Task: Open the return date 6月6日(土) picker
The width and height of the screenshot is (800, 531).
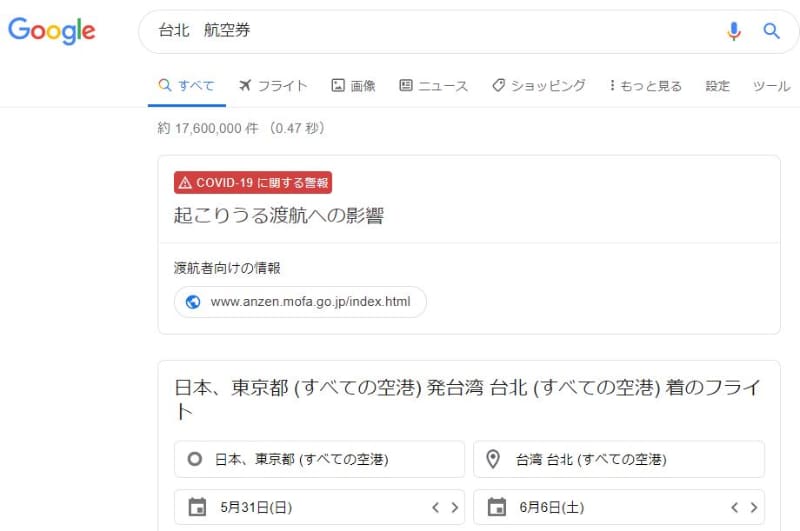Action: click(619, 507)
